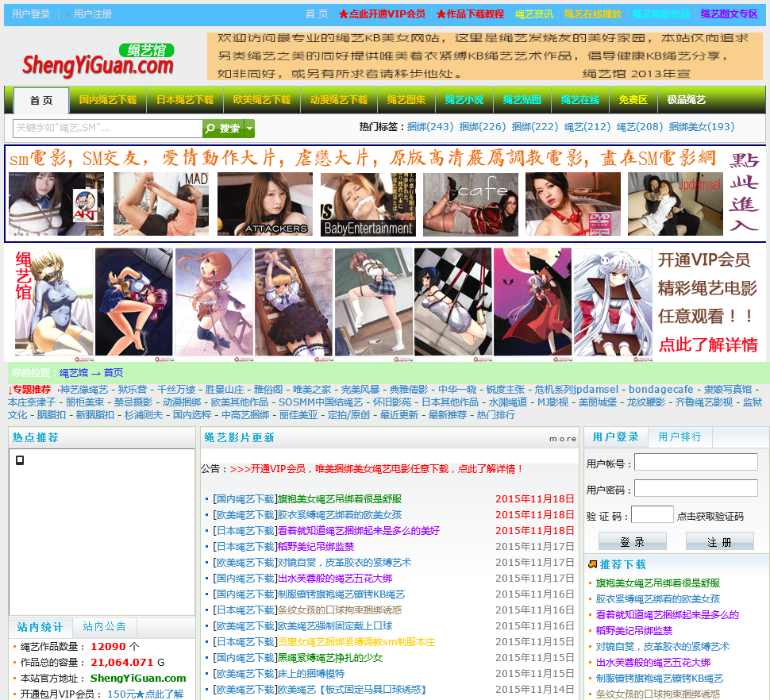770x700 pixels.
Task: Open the 日本绳艺下载 navigation item
Action: [185, 100]
